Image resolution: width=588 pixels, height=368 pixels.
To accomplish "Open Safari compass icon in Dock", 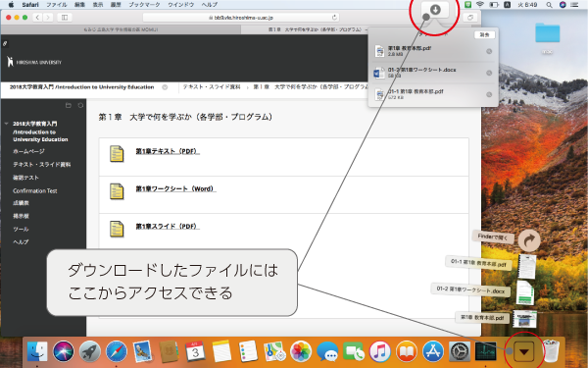I will click(117, 352).
